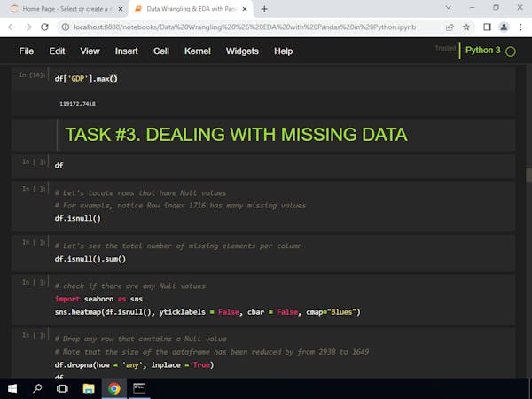Click the Drop any row with Null value comment
The height and width of the screenshot is (399, 532).
[x=140, y=339]
